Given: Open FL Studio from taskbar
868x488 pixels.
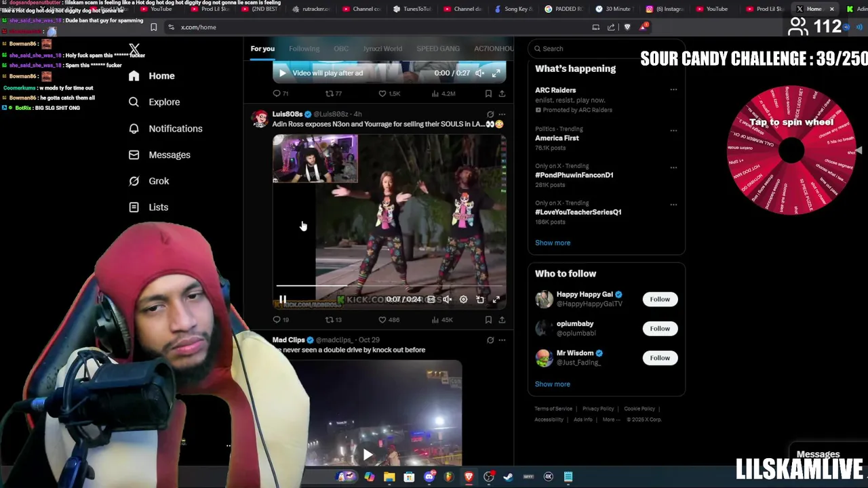Looking at the screenshot, I should click(449, 477).
